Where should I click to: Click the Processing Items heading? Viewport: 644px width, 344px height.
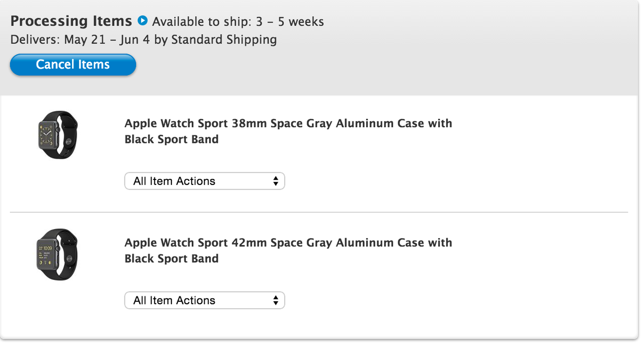[x=71, y=21]
